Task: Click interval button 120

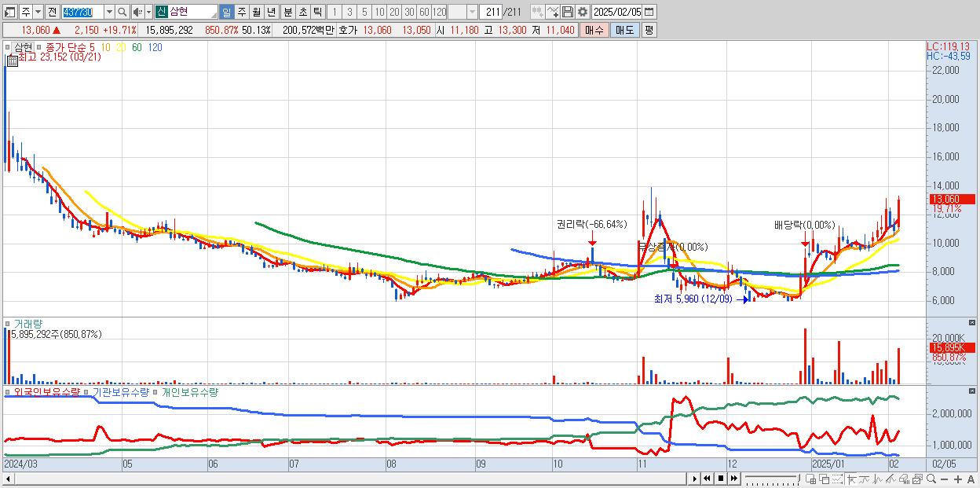Action: (439, 12)
